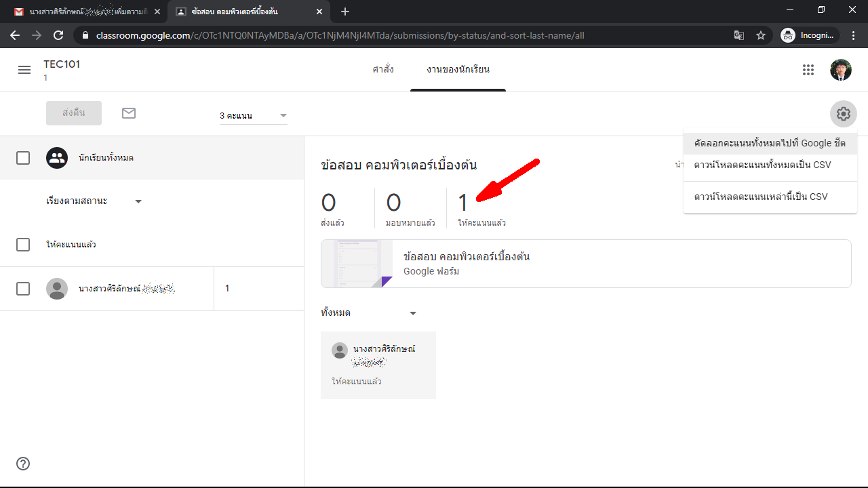Switch to the คำสั่ง tab
Screen dimensions: 868x488
pos(382,70)
